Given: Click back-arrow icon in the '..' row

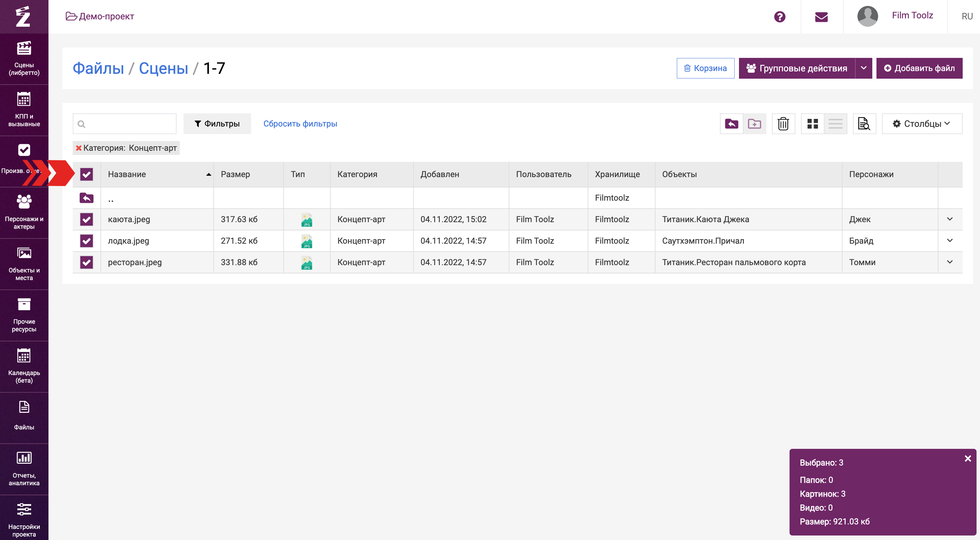Looking at the screenshot, I should [86, 198].
